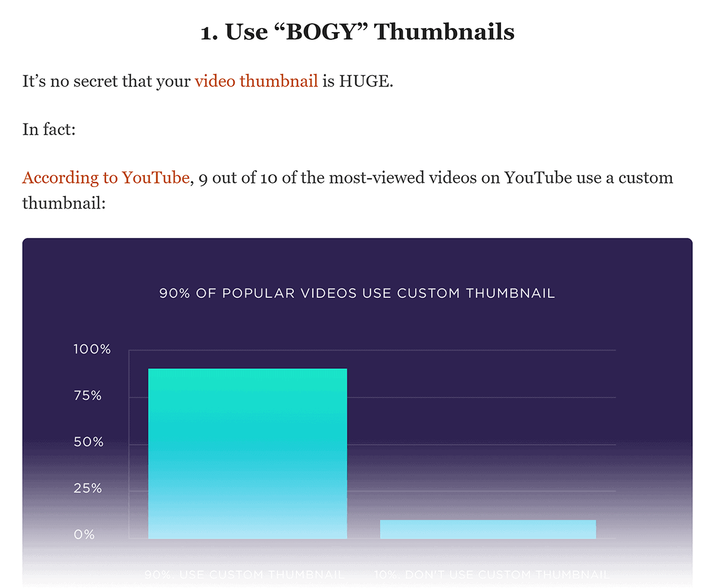Select the short light-blue 10% bar
The image size is (715, 588).
pyautogui.click(x=488, y=530)
